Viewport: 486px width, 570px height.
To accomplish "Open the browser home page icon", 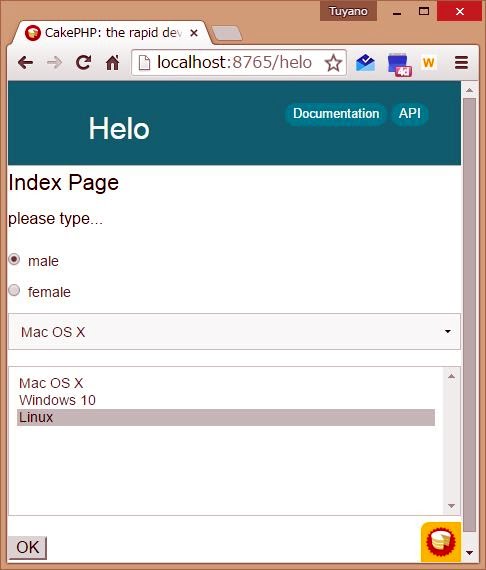I will pos(113,63).
